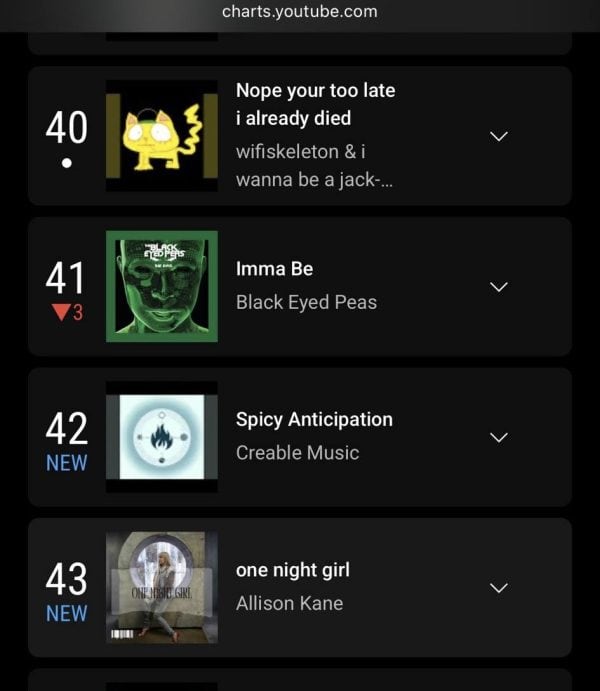Click the Allison Kane artist name
600x691 pixels.
point(289,603)
